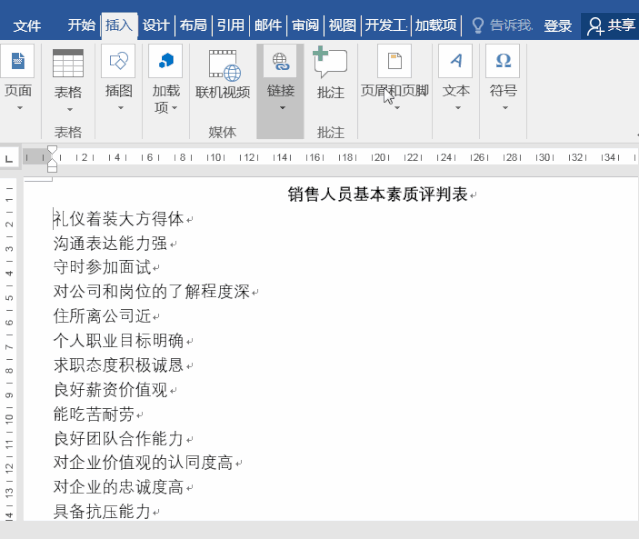Click the line 礼仪着装大方得体
Viewport: 639px width, 539px height.
tap(119, 219)
